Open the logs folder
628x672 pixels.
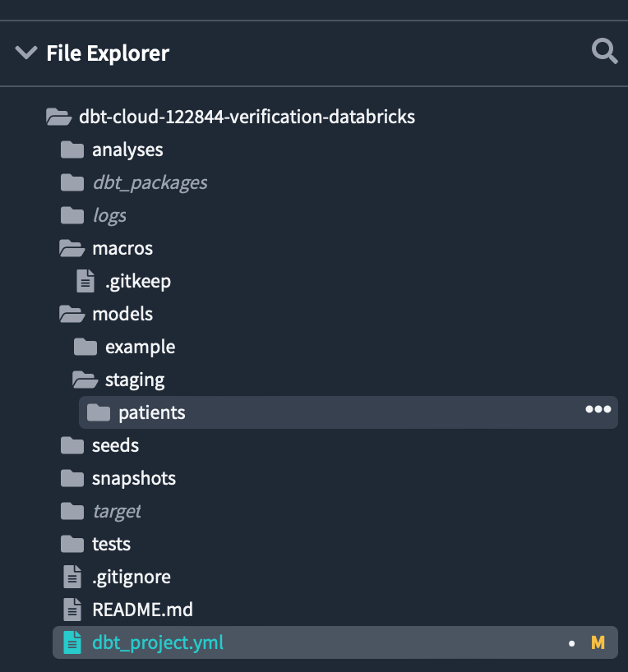point(109,215)
